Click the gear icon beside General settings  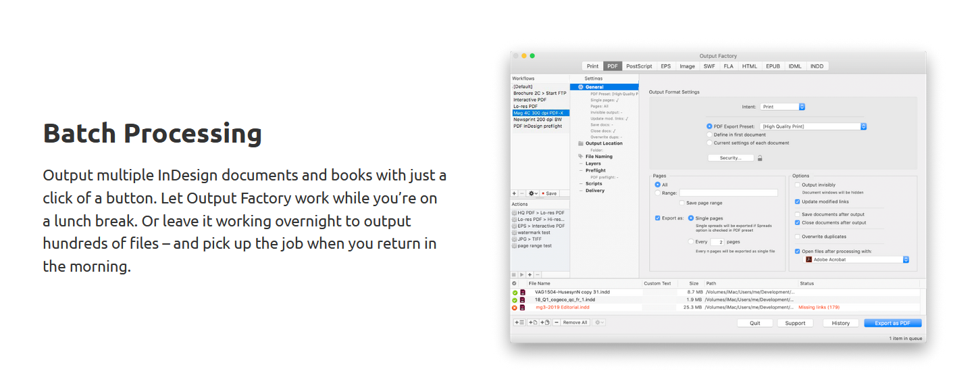[x=581, y=87]
